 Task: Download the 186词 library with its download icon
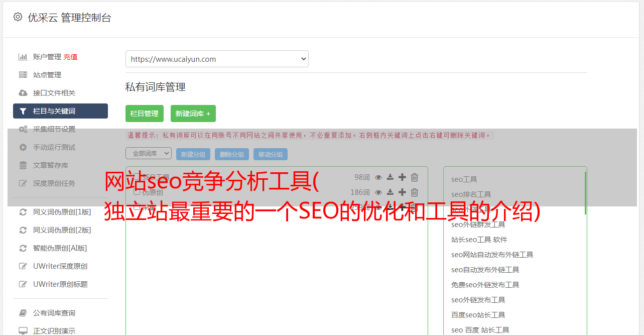[390, 192]
